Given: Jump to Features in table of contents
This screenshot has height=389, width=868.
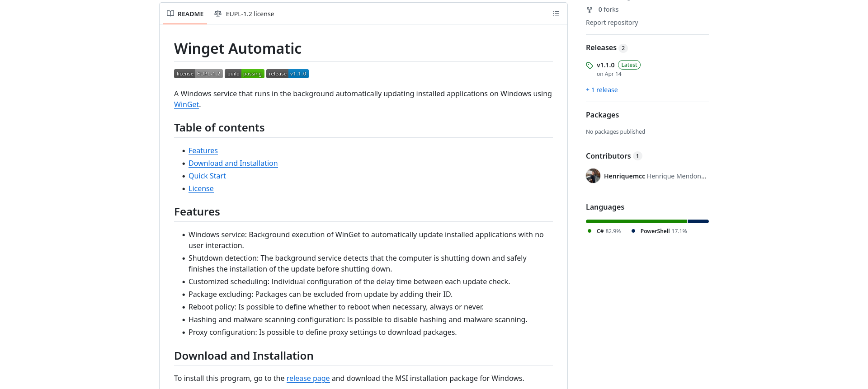Looking at the screenshot, I should coord(203,150).
